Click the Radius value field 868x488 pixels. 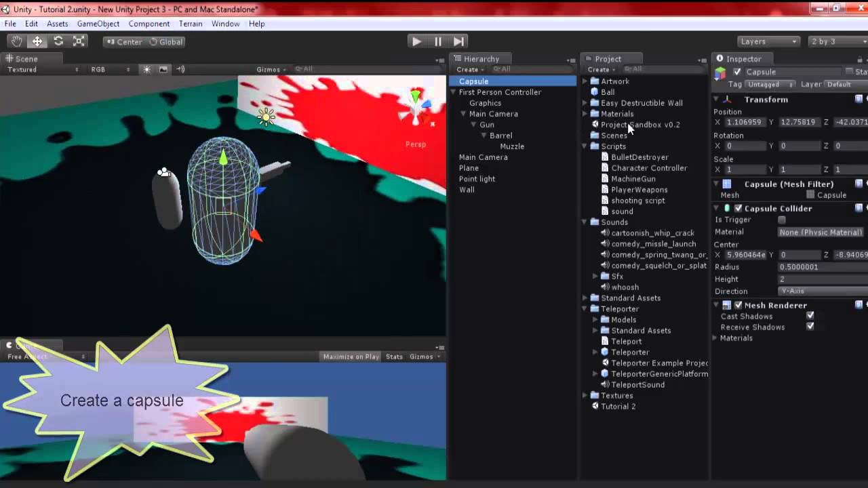(823, 267)
